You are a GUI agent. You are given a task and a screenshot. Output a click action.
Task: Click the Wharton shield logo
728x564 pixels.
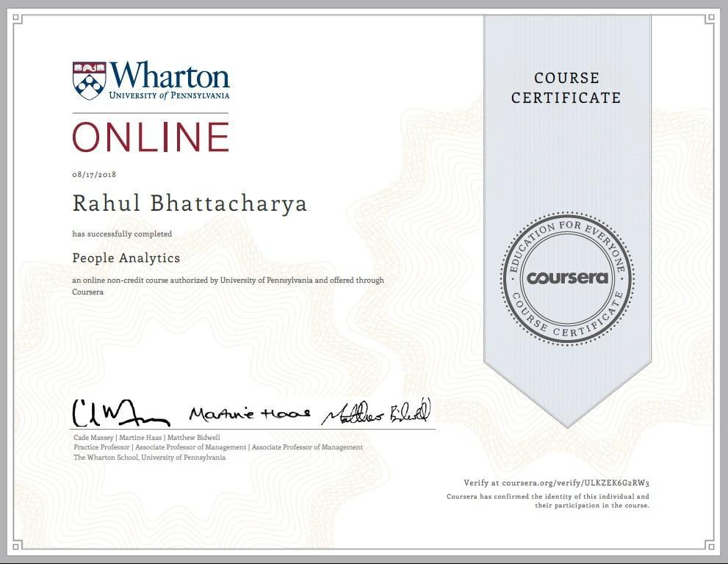point(89,81)
